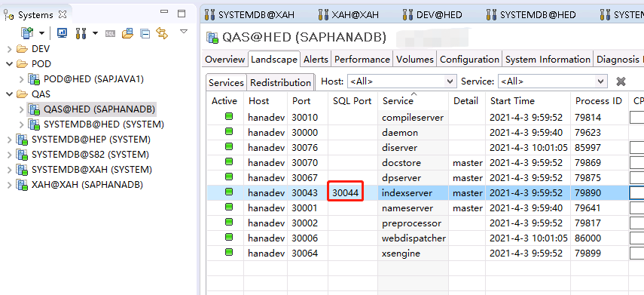Image resolution: width=644 pixels, height=295 pixels.
Task: Sort by Service column header
Action: tap(414, 101)
